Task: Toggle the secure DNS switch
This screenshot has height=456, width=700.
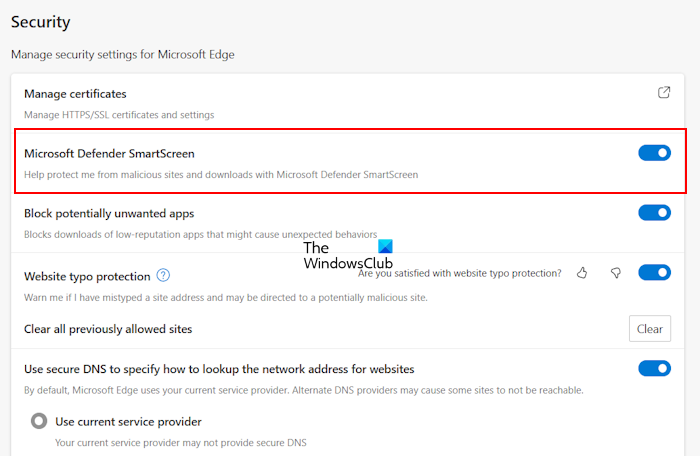Action: coord(654,368)
